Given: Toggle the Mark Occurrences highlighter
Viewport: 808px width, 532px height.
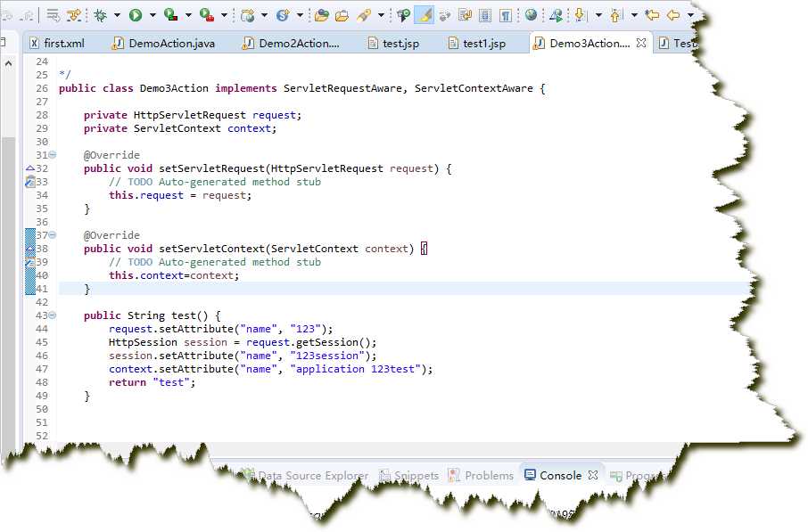Looking at the screenshot, I should point(425,15).
